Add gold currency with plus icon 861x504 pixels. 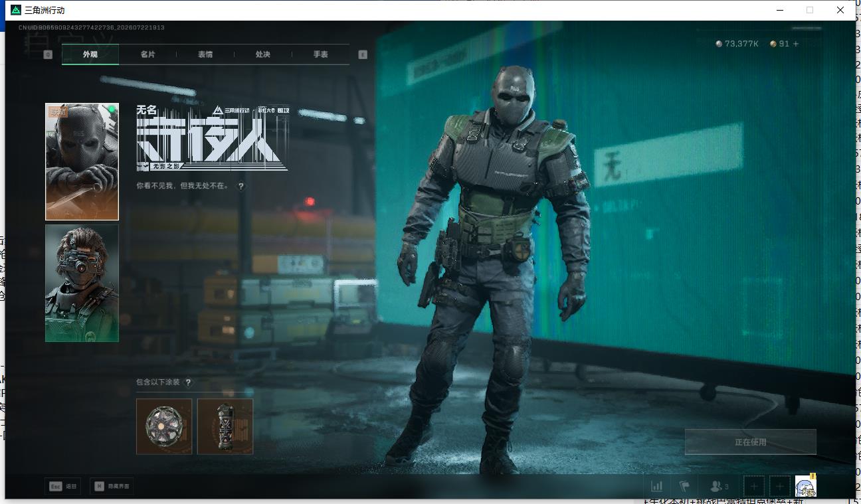[796, 44]
